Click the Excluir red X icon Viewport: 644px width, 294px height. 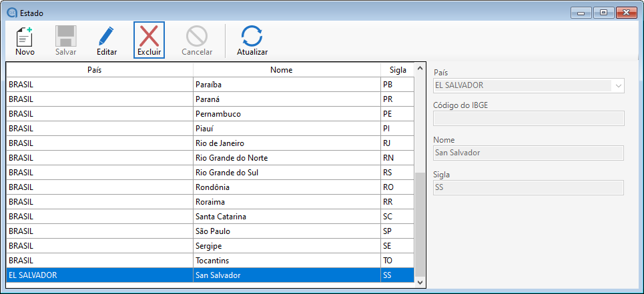point(149,36)
